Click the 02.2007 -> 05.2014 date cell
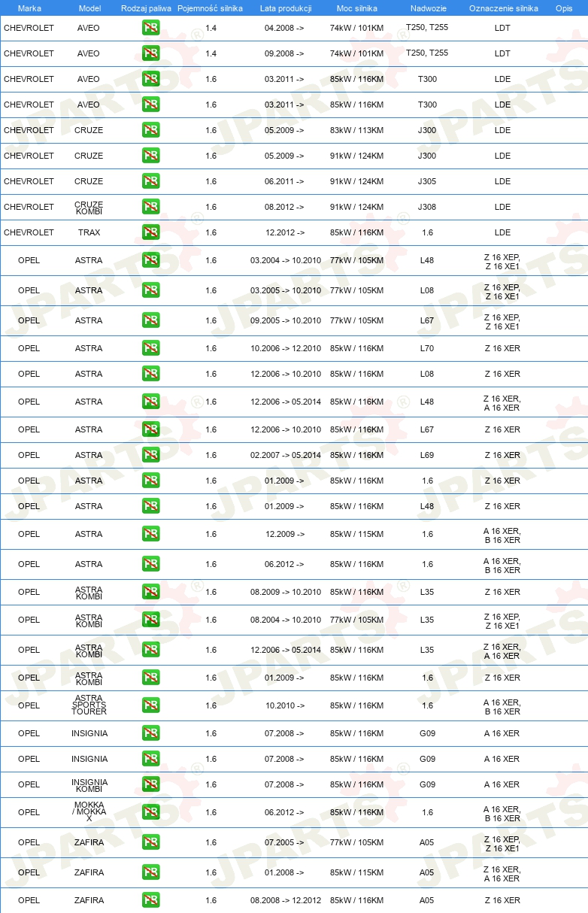Screen dimensions: 588x913 tap(286, 455)
